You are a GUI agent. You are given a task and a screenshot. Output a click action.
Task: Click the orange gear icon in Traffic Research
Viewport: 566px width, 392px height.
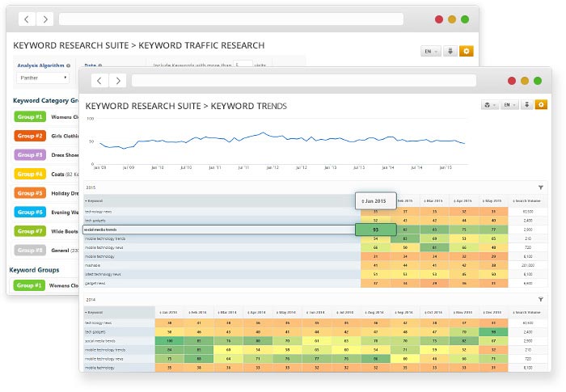coord(466,51)
